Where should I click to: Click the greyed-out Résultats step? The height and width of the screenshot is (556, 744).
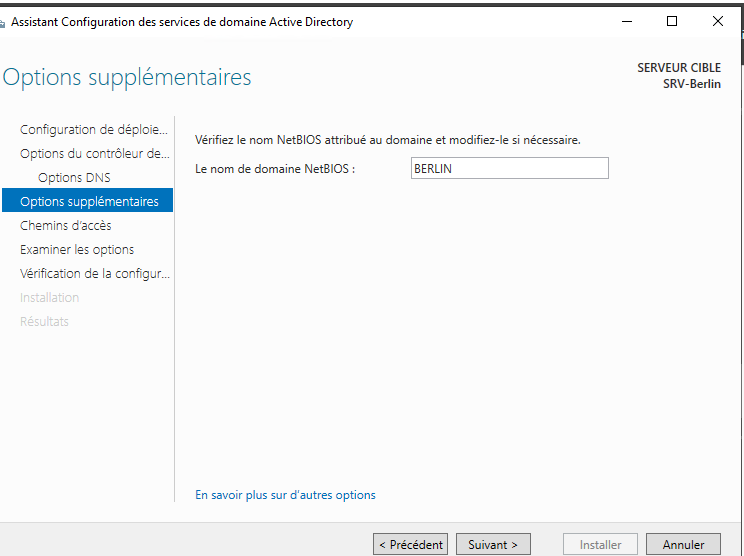point(44,322)
